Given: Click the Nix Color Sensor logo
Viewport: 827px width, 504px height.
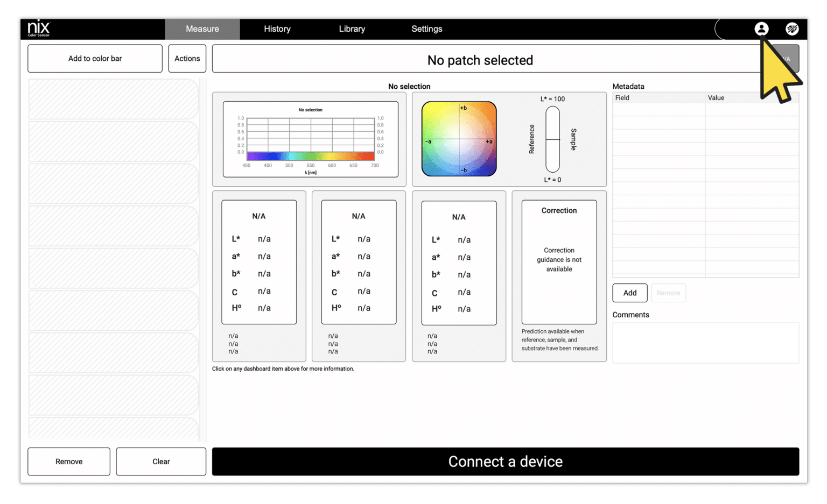Looking at the screenshot, I should pos(39,29).
